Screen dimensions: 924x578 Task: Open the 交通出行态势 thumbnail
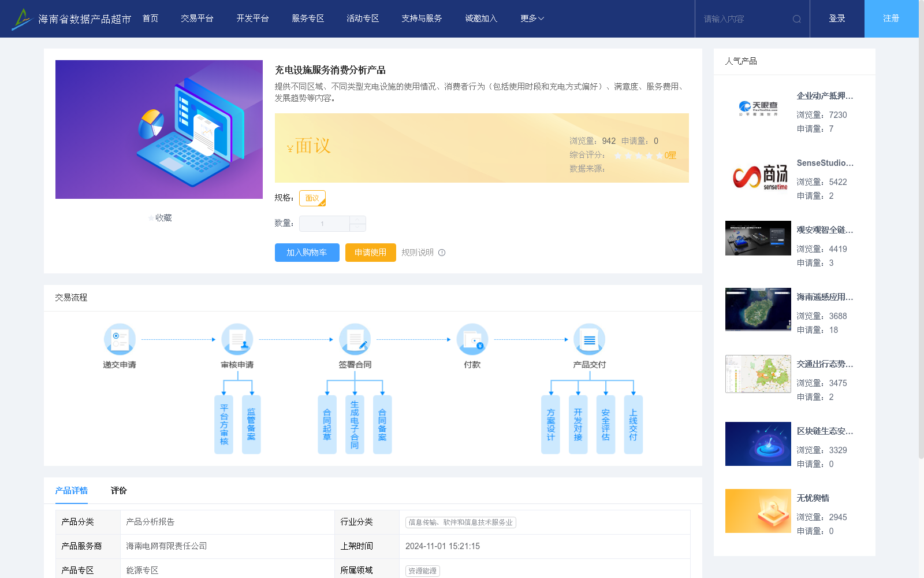tap(758, 374)
